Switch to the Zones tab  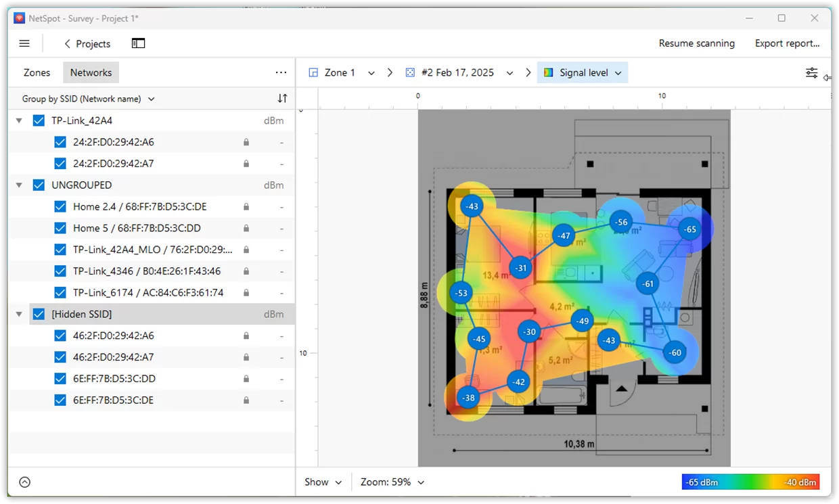click(x=37, y=72)
